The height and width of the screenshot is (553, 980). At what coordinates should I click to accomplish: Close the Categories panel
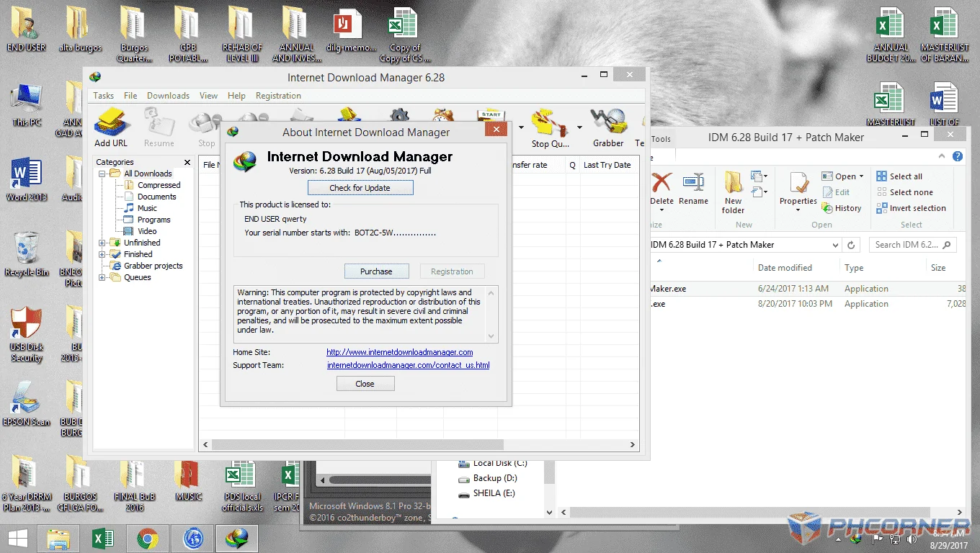point(187,162)
